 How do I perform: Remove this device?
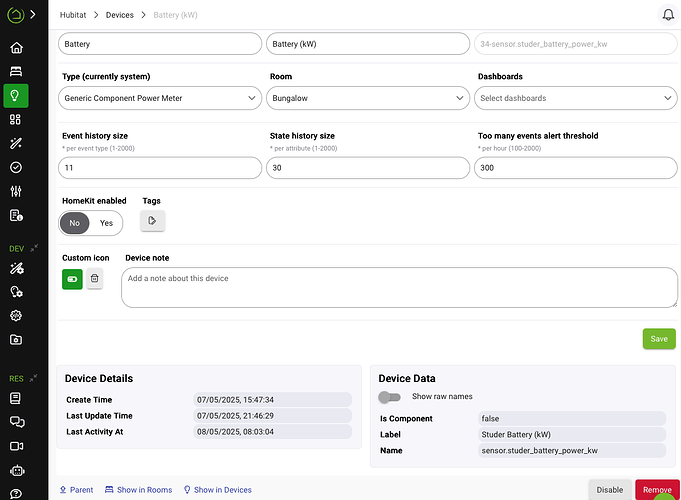(x=657, y=490)
